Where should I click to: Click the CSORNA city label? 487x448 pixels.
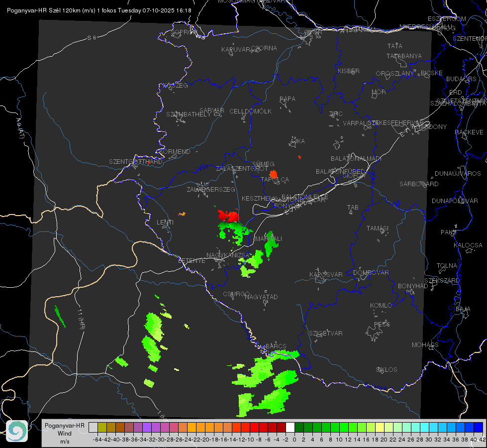tap(264, 48)
